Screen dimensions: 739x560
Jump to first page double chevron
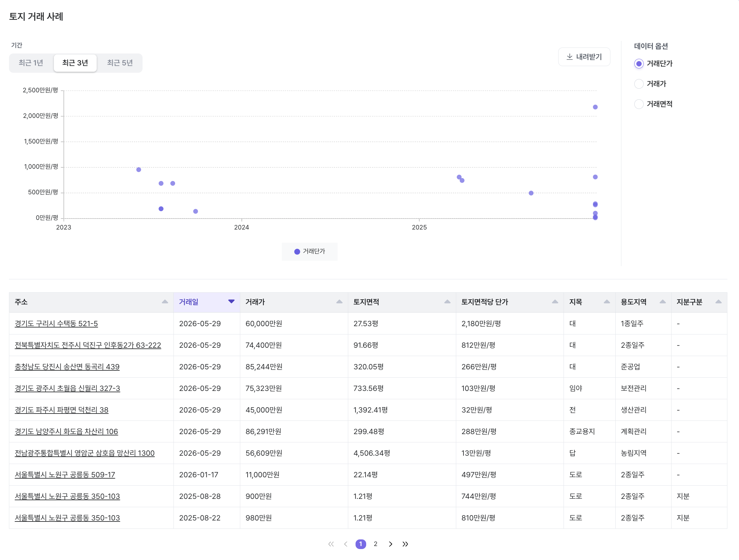pyautogui.click(x=331, y=544)
